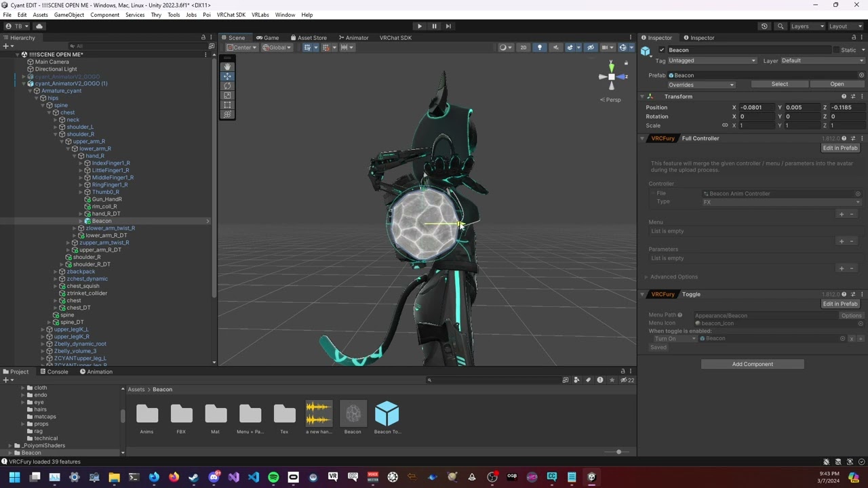868x488 pixels.
Task: Open the GameObject menu
Action: (x=69, y=15)
